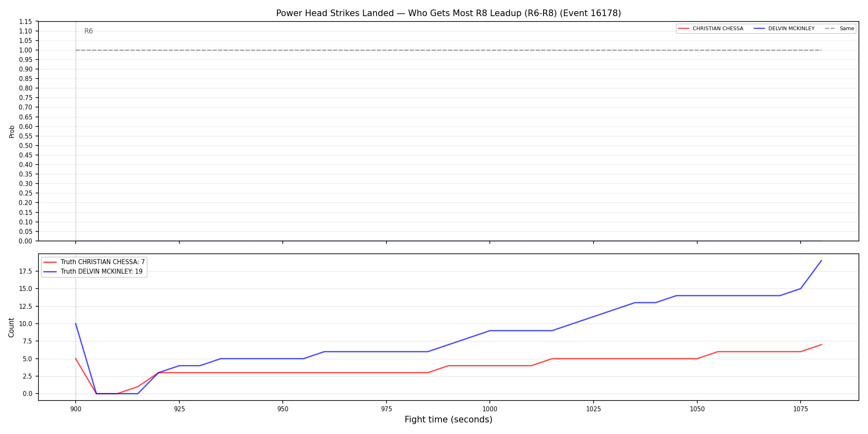Image resolution: width=868 pixels, height=434 pixels.
Task: Click the 1.00 tick on Prob axis
Action: (x=26, y=50)
